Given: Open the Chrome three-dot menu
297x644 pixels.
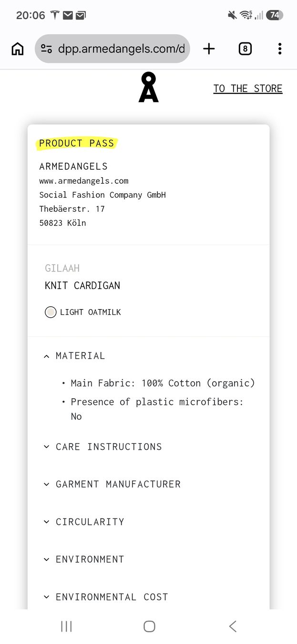Looking at the screenshot, I should click(x=280, y=49).
